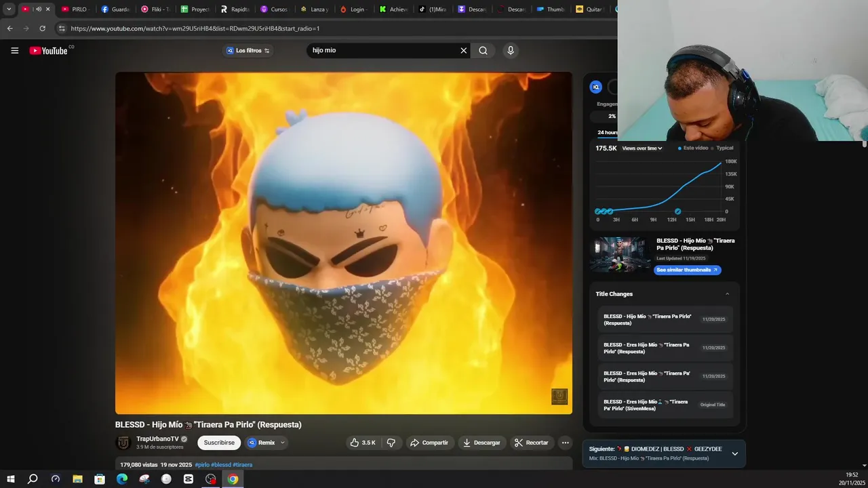Switch to the Thumb tab
Image resolution: width=868 pixels, height=488 pixels.
click(551, 9)
